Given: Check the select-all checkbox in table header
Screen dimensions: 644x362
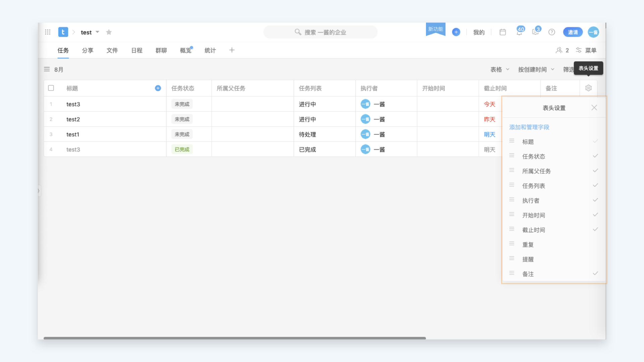Looking at the screenshot, I should [x=51, y=88].
